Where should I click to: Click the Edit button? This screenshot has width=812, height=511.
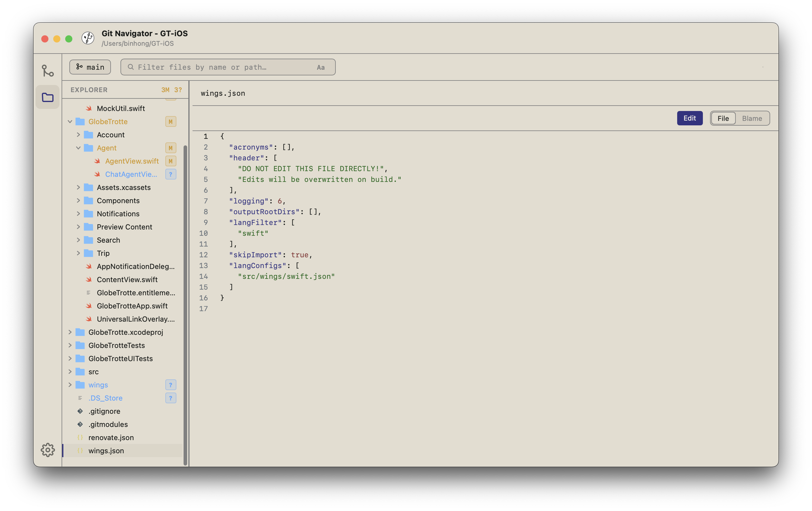pos(690,118)
